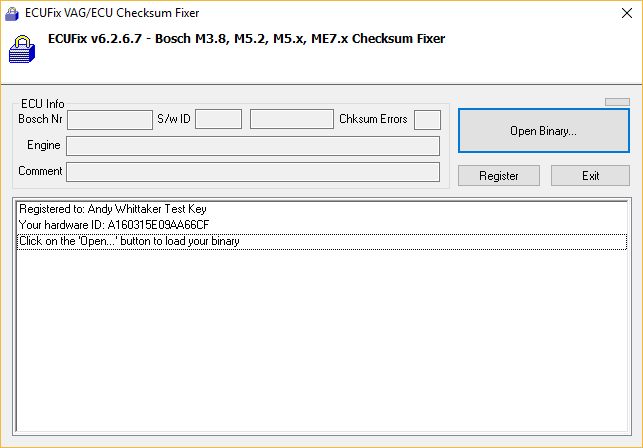Click the padlock icon in title bar
The width and height of the screenshot is (643, 448).
point(12,14)
